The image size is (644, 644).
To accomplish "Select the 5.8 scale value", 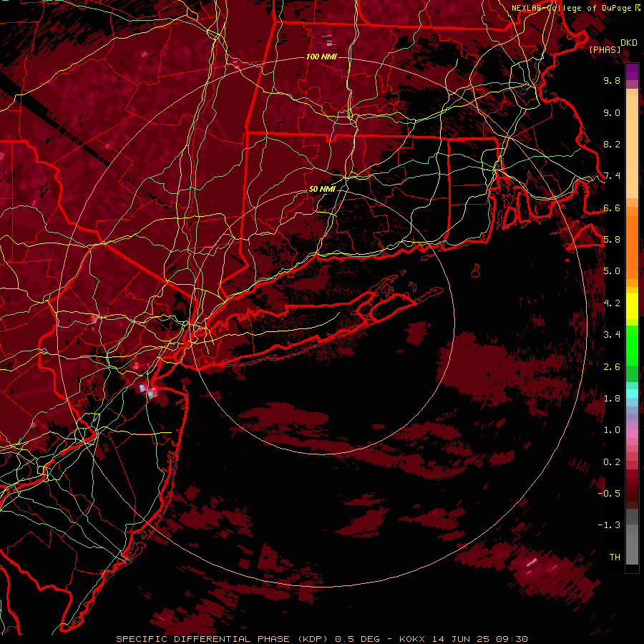I will (612, 240).
